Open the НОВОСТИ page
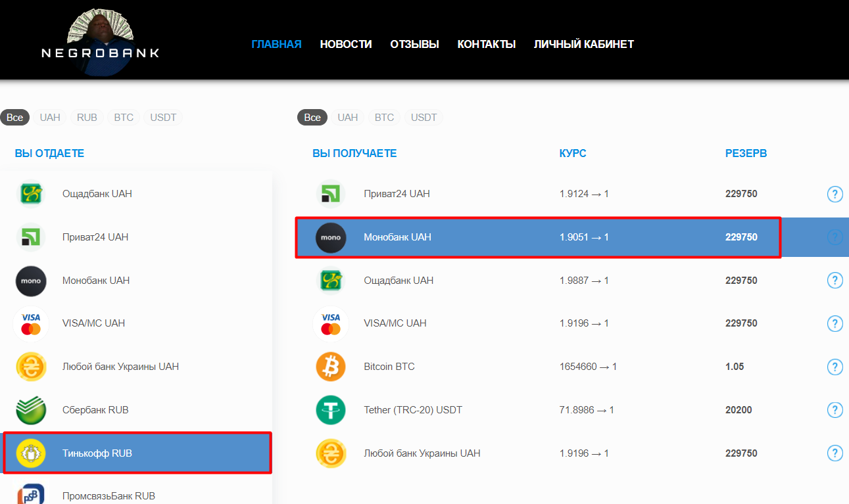This screenshot has height=504, width=849. pos(346,44)
